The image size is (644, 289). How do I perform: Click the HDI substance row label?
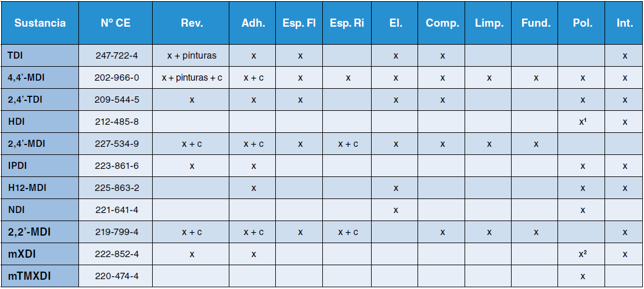(x=17, y=122)
